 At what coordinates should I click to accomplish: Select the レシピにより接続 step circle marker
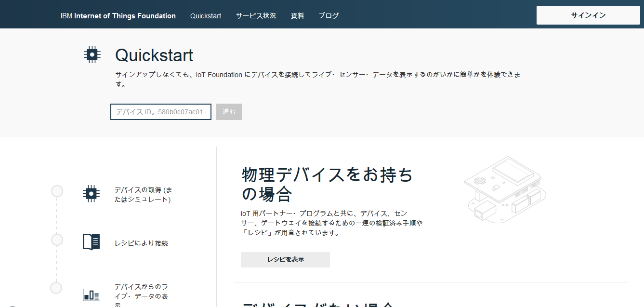click(x=57, y=240)
